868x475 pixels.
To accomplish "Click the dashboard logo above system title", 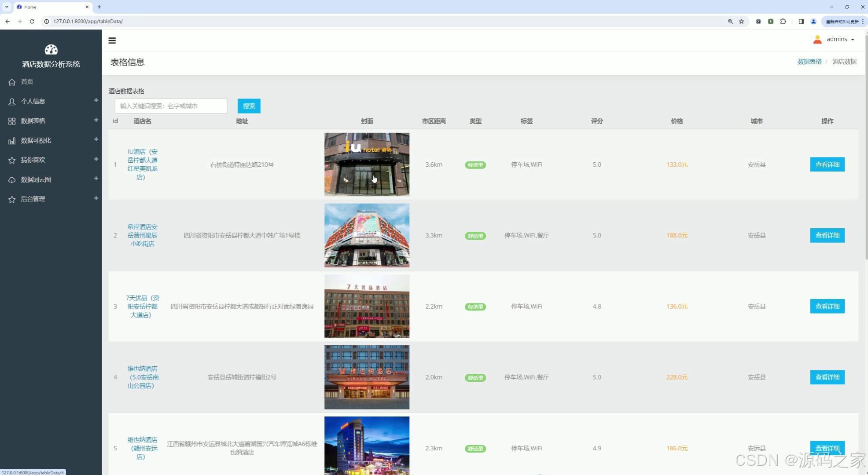I will 51,50.
